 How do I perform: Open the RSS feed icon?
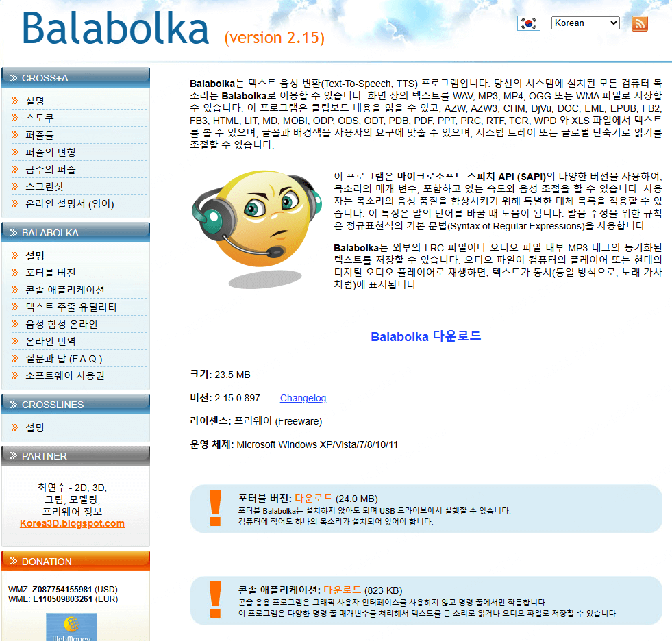pos(639,23)
